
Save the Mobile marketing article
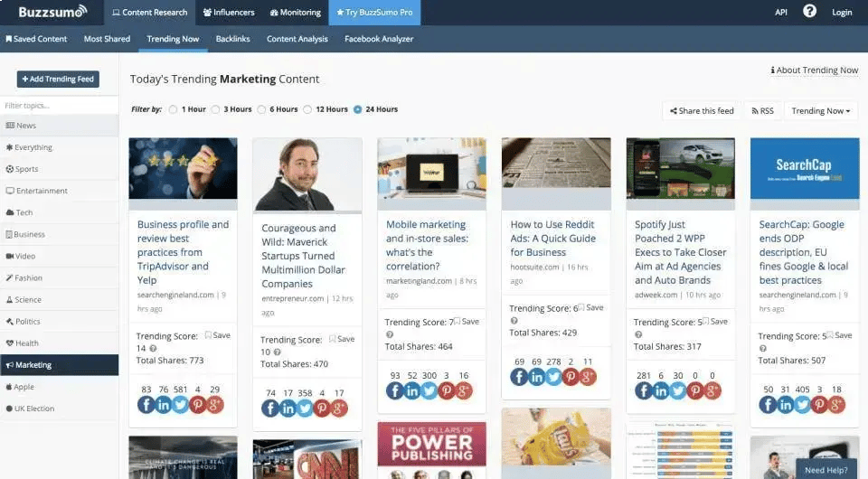(467, 322)
